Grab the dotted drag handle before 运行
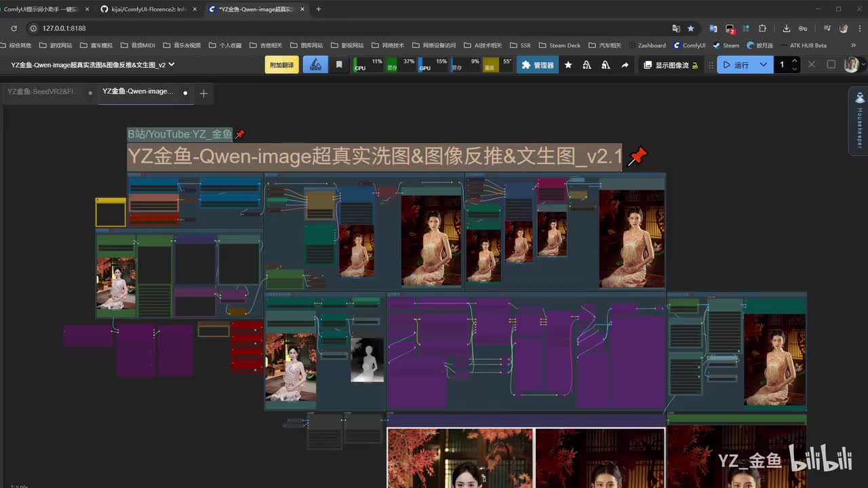The height and width of the screenshot is (488, 868). [x=711, y=65]
